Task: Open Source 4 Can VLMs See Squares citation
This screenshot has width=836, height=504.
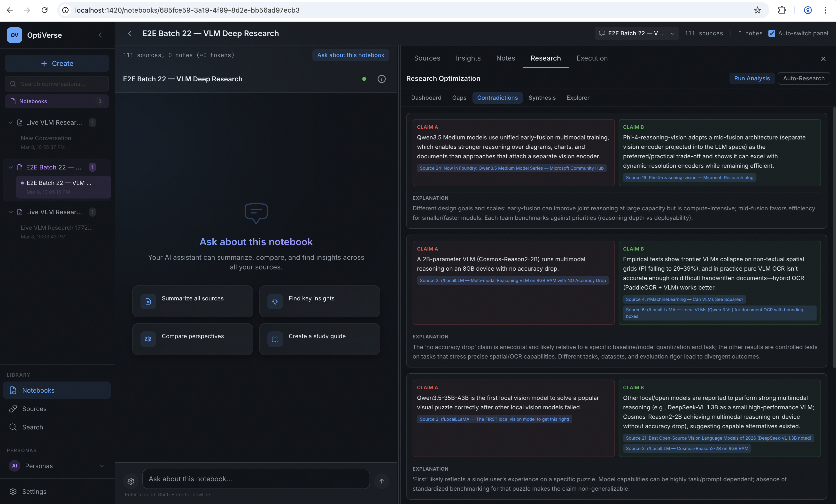Action: click(684, 299)
